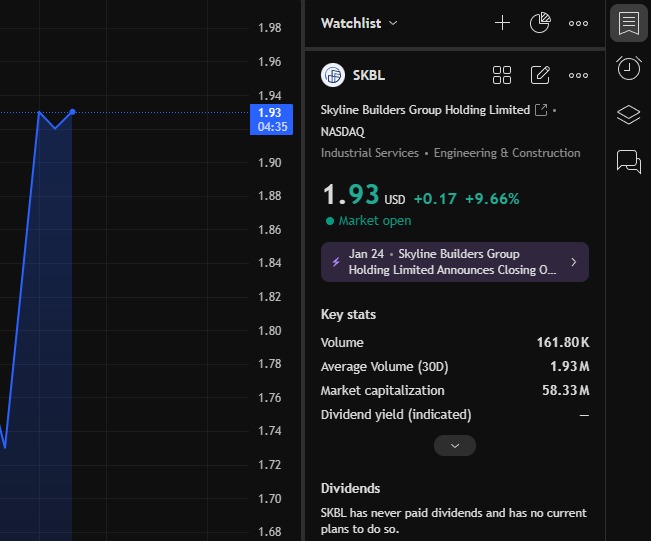Viewport: 651px width, 541px height.
Task: Open the advanced view pie chart icon
Action: 540,23
